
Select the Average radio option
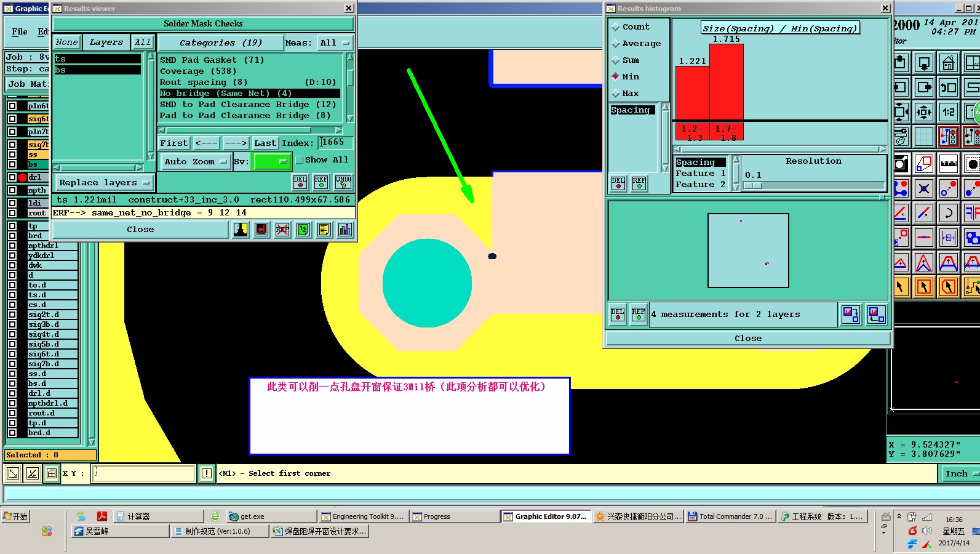[615, 44]
